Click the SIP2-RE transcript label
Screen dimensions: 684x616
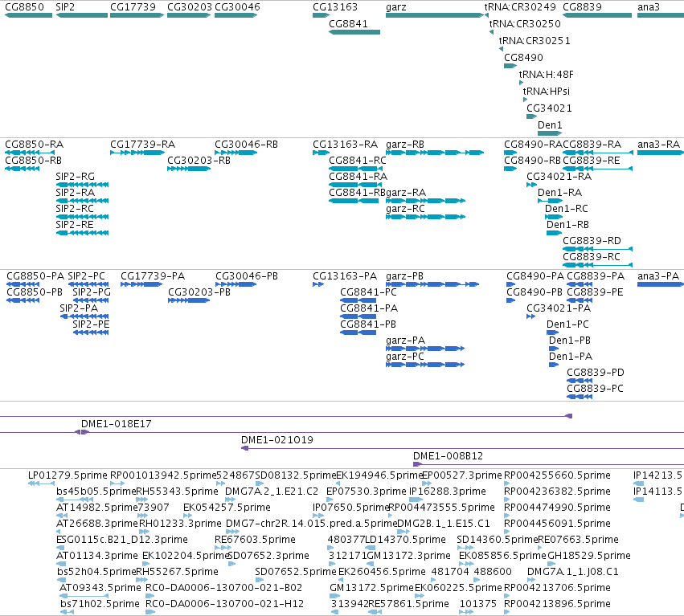click(75, 225)
